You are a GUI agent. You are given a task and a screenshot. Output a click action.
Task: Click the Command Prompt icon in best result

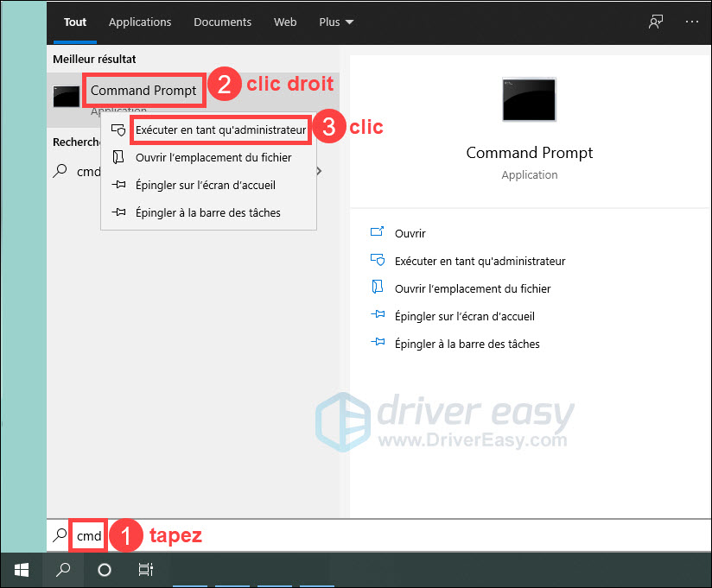pos(67,95)
